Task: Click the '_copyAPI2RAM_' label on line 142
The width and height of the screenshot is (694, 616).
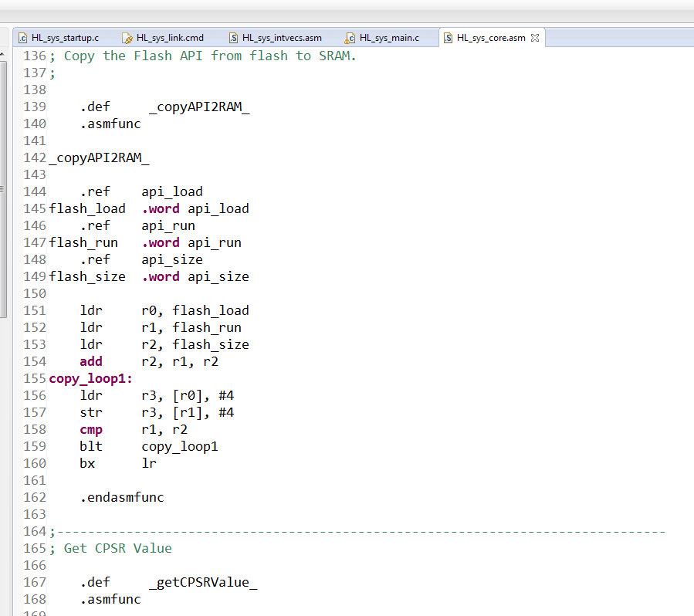Action: [x=99, y=158]
